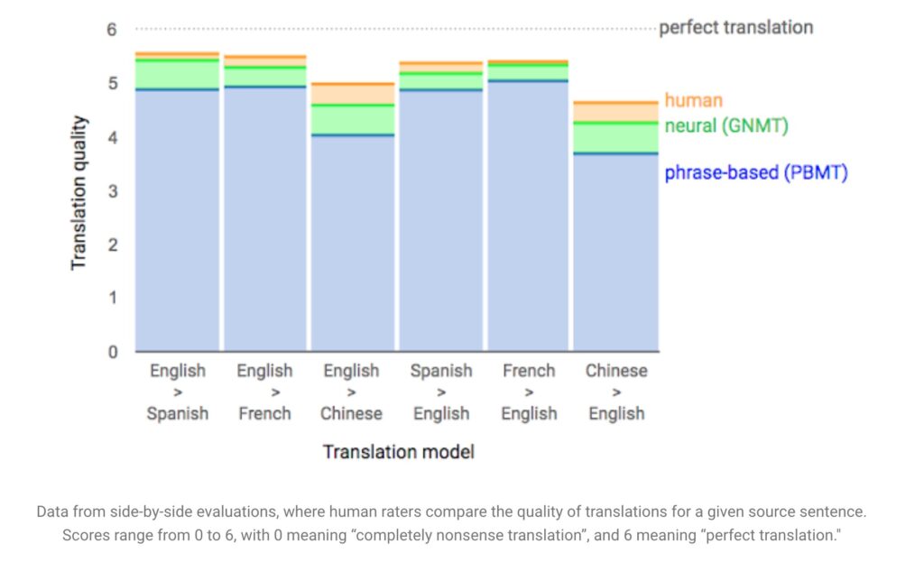
Task: Select the French > English bar
Action: tap(528, 206)
